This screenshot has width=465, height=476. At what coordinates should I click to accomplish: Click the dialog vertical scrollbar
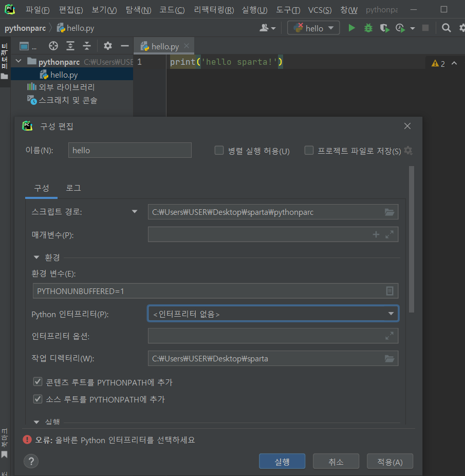[412, 239]
